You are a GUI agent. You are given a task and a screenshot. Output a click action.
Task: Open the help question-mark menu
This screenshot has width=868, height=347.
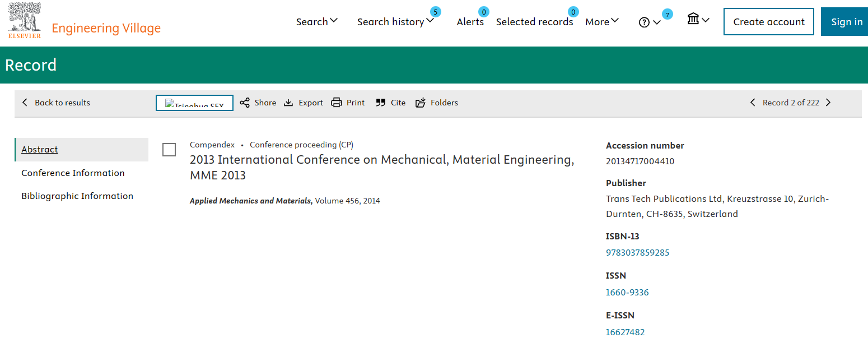point(650,22)
